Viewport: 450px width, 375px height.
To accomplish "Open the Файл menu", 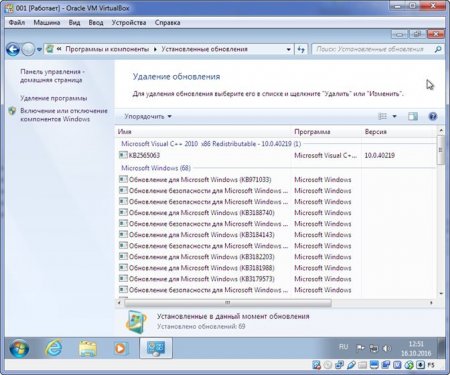I will 17,23.
